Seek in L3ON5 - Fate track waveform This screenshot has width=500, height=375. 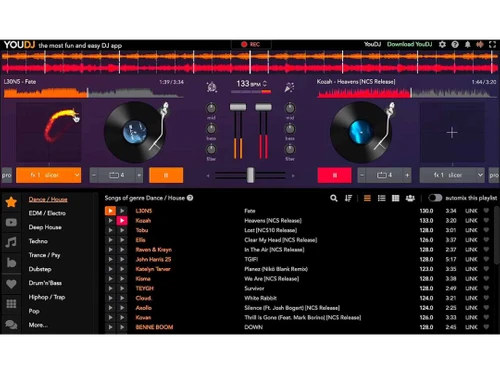click(x=93, y=93)
